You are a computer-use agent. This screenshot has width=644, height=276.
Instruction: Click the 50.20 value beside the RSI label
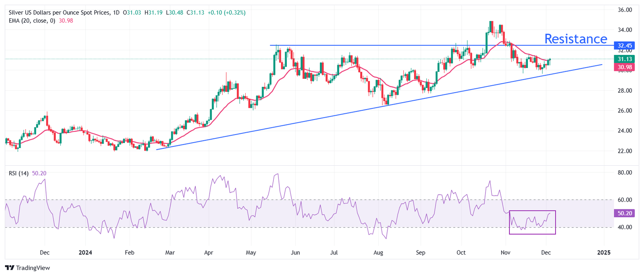click(x=38, y=173)
